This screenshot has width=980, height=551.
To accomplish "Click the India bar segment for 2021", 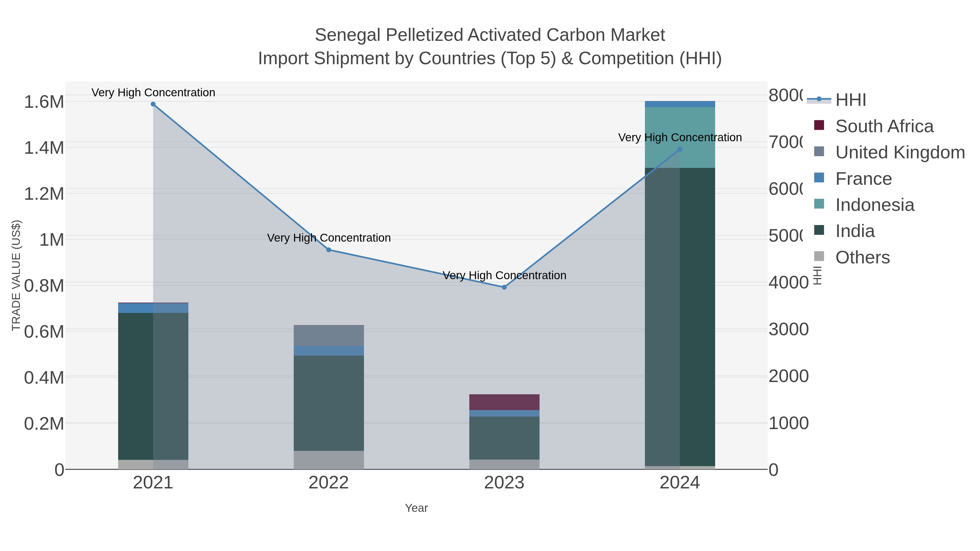I will coord(153,386).
